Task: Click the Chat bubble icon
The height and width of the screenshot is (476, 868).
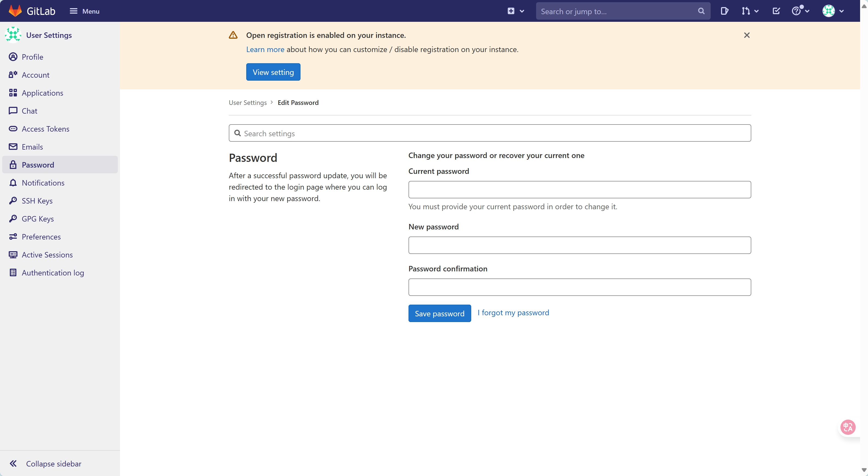Action: tap(13, 111)
